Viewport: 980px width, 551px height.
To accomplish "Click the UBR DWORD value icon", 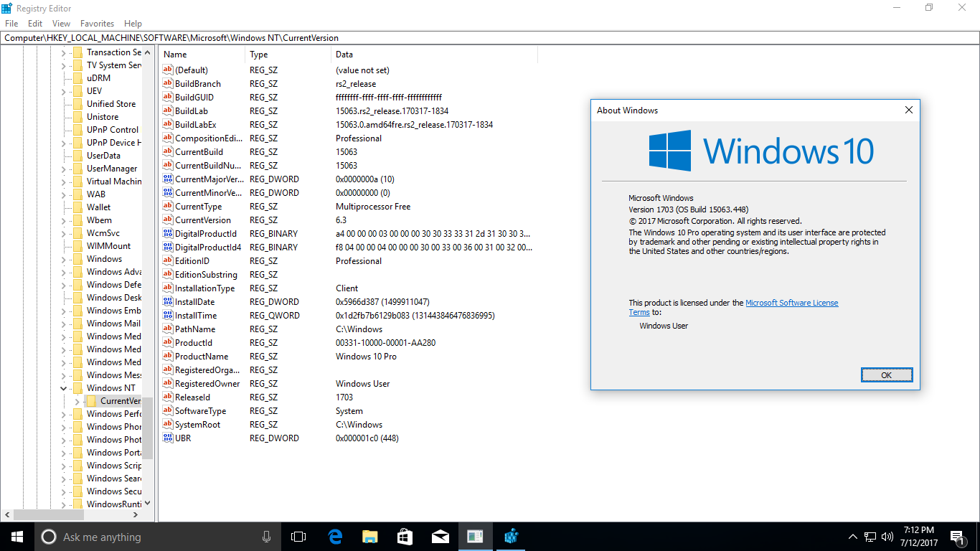I will (x=168, y=438).
